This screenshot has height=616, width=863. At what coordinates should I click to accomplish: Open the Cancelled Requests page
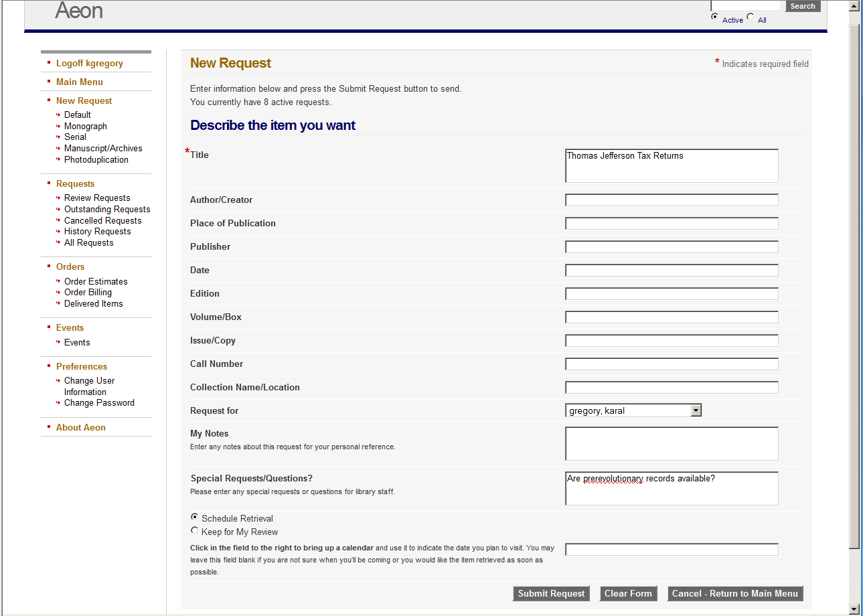(102, 220)
